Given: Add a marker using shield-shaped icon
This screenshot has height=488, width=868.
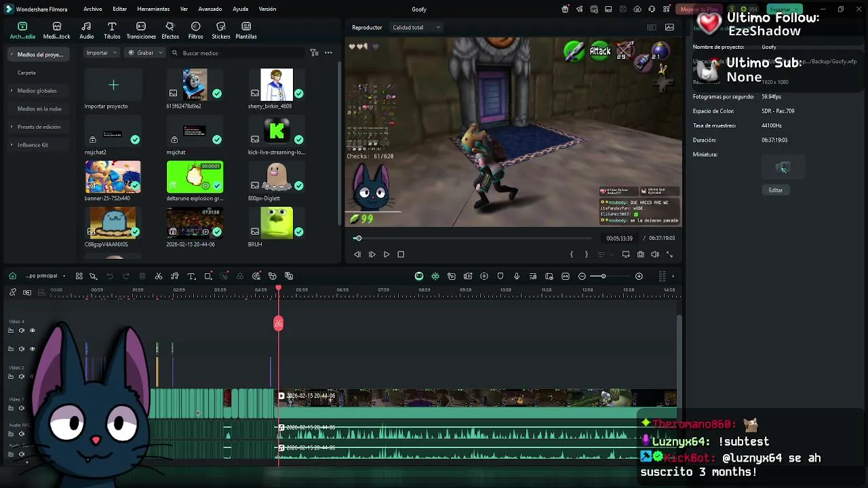Looking at the screenshot, I should (x=500, y=276).
